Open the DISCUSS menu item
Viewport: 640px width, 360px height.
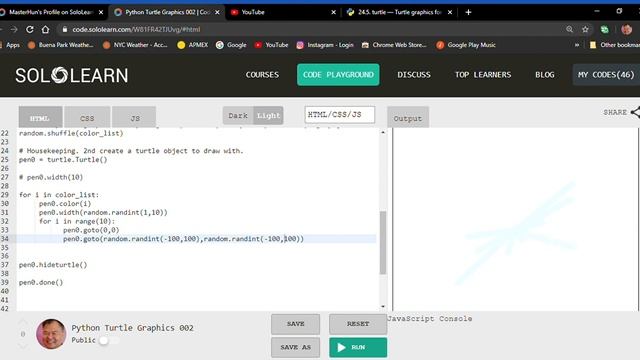click(x=414, y=75)
